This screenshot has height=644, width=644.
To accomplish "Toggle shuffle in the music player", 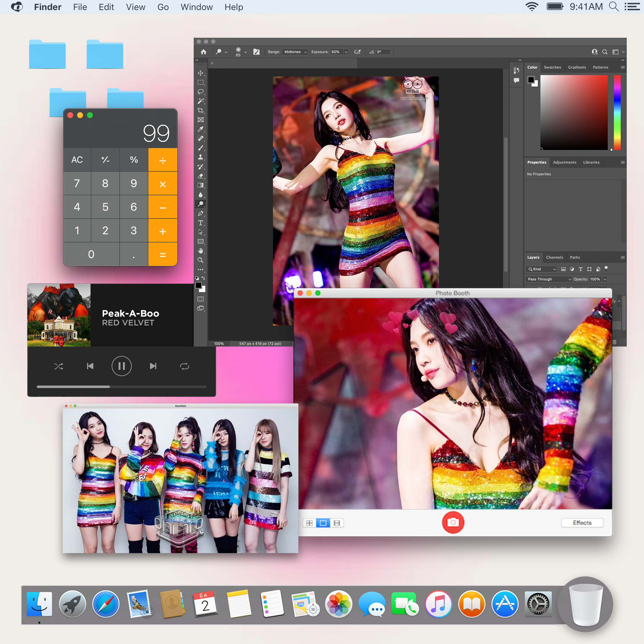I will tap(59, 366).
